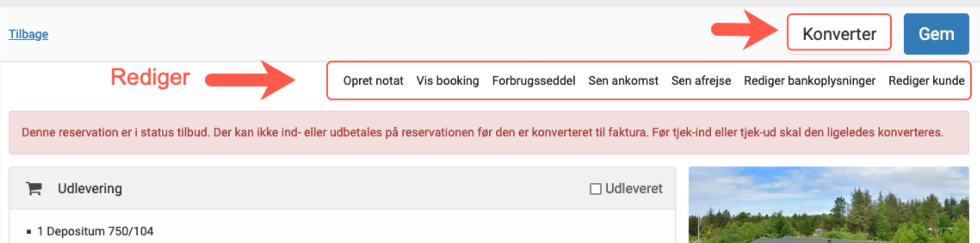The image size is (980, 243).
Task: Click the Udlevering section title text
Action: [90, 188]
